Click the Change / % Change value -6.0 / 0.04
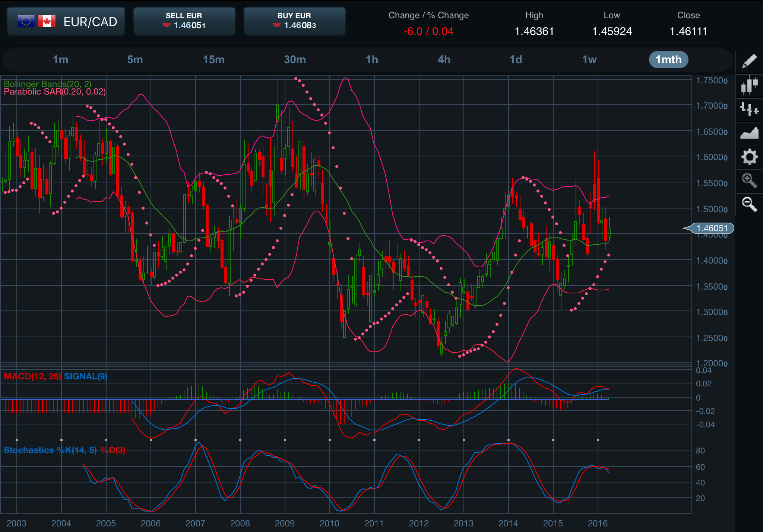This screenshot has height=532, width=763. (x=428, y=31)
